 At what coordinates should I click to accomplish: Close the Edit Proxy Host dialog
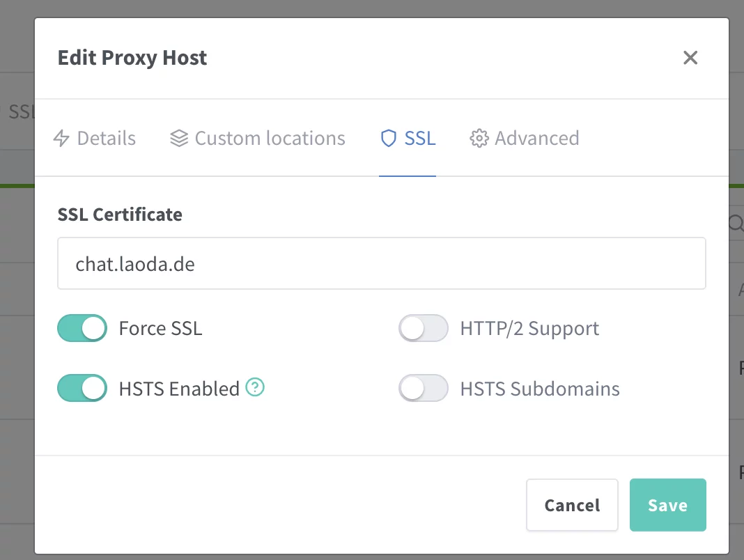[690, 58]
